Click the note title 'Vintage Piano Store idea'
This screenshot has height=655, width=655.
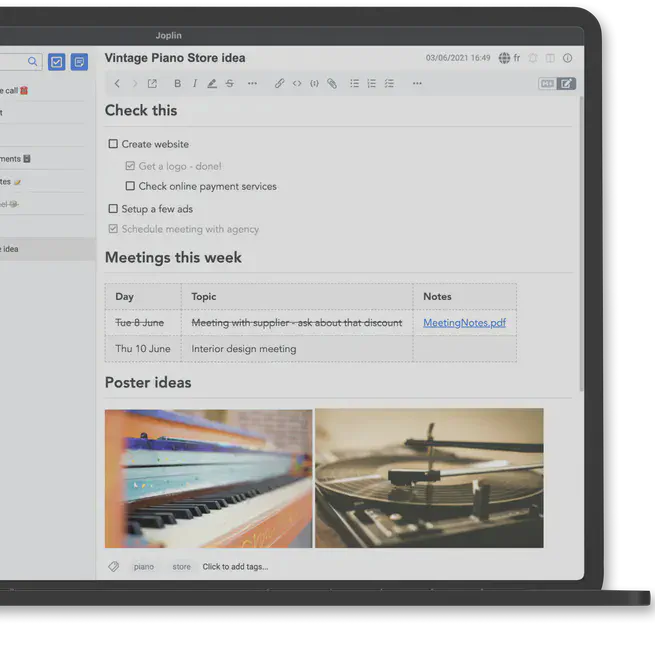point(175,58)
